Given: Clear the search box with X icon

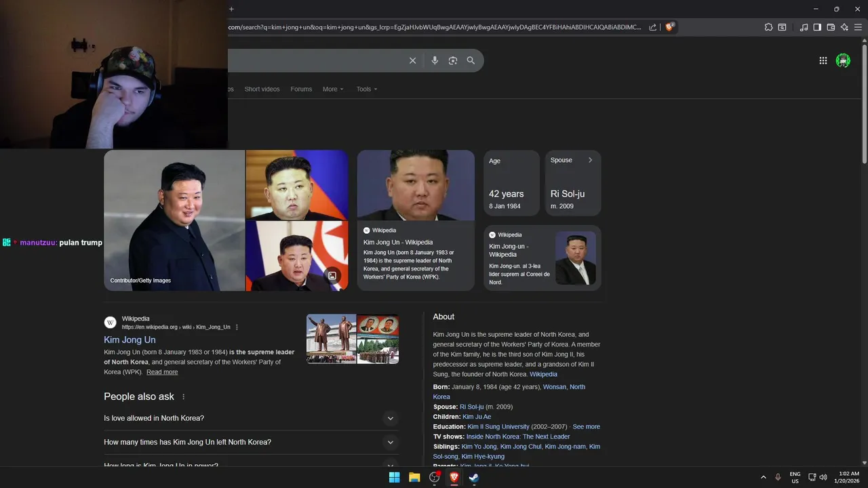Looking at the screenshot, I should [x=412, y=61].
